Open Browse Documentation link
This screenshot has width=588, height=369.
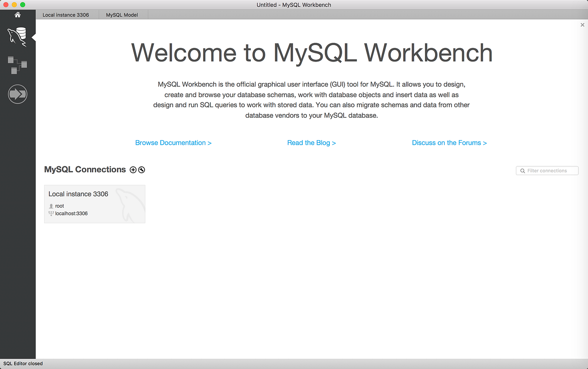point(173,142)
